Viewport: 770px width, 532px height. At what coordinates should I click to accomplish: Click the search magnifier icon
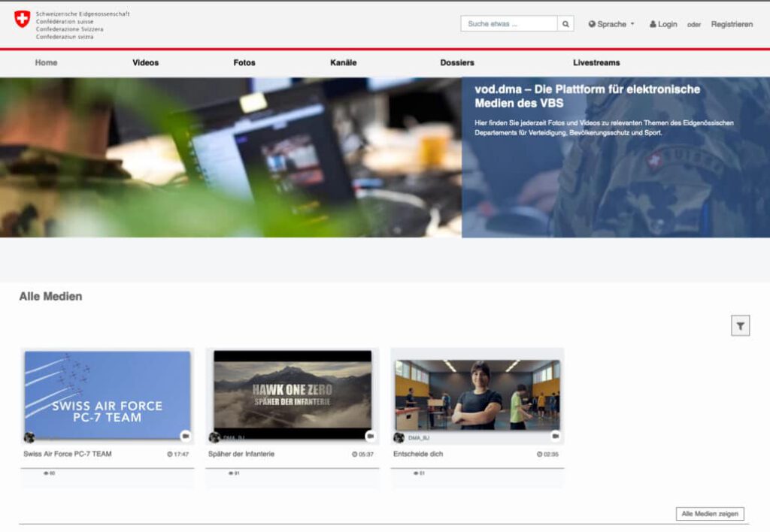[565, 23]
